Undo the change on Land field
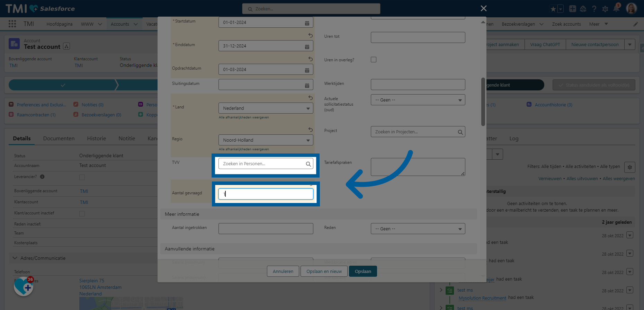644x310 pixels. (x=311, y=98)
